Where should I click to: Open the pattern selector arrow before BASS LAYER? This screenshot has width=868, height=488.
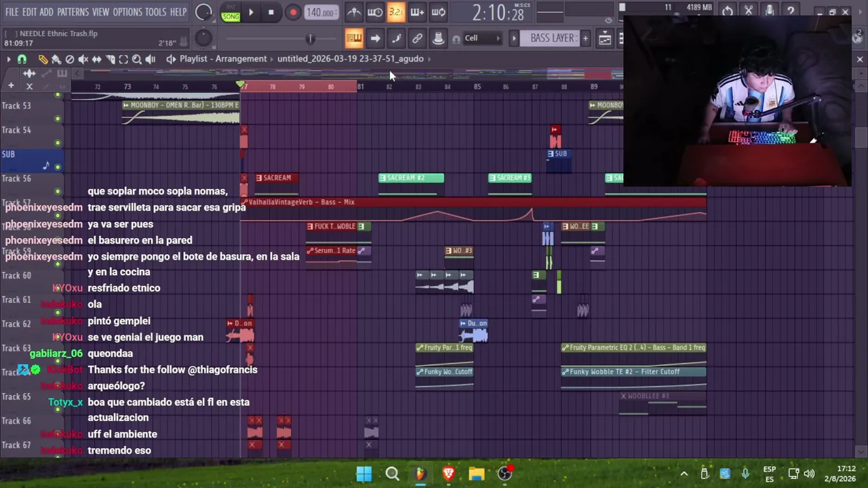[x=514, y=38]
